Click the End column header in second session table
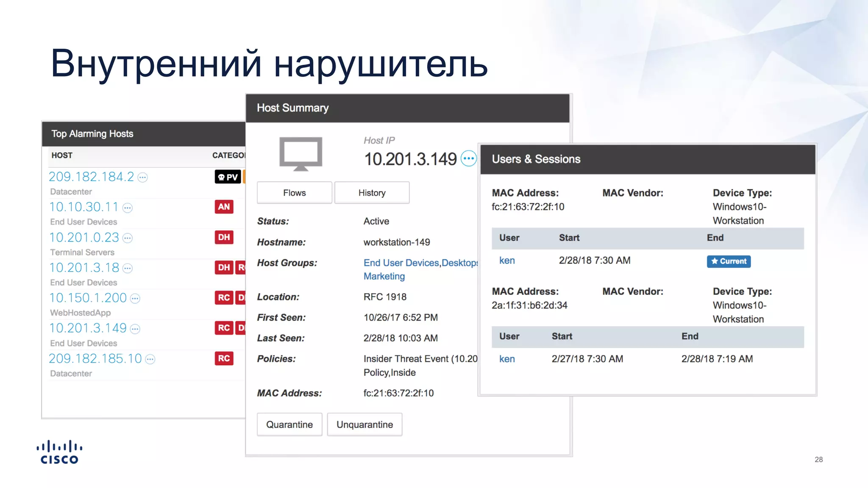Image resolution: width=868 pixels, height=488 pixels. pyautogui.click(x=690, y=336)
